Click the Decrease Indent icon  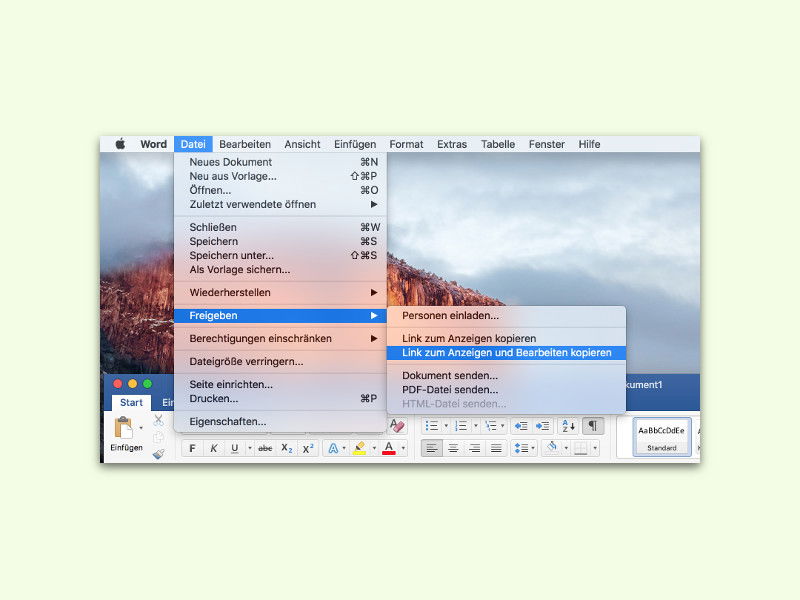(521, 426)
